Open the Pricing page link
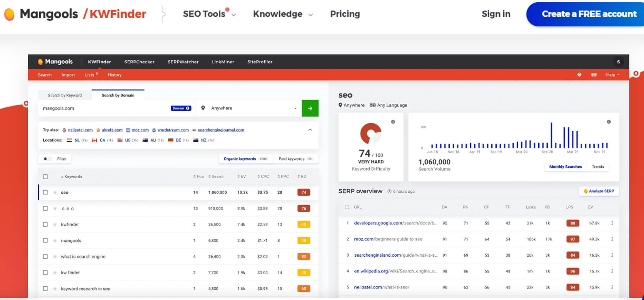Image resolution: width=644 pixels, height=300 pixels. (x=345, y=14)
